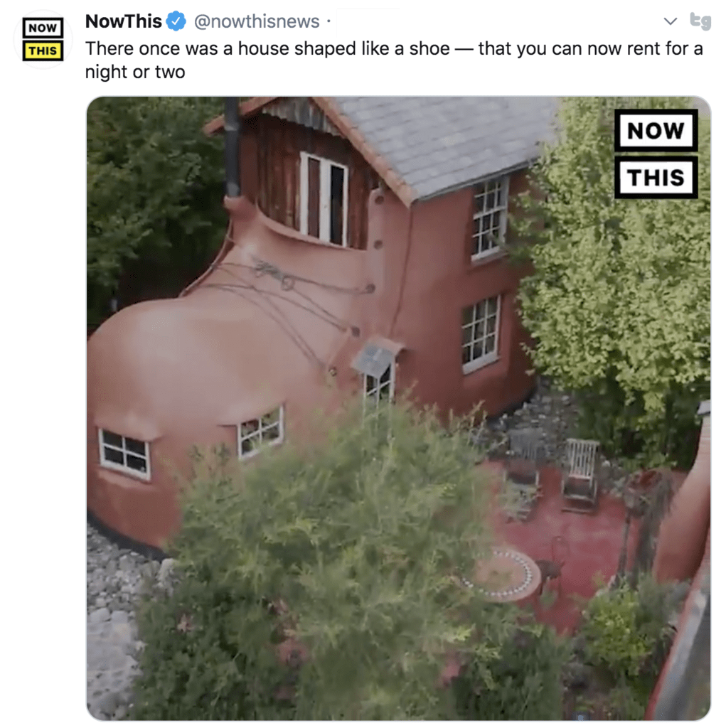Open the tweet options chevron menu
The width and height of the screenshot is (721, 728).
pyautogui.click(x=670, y=21)
